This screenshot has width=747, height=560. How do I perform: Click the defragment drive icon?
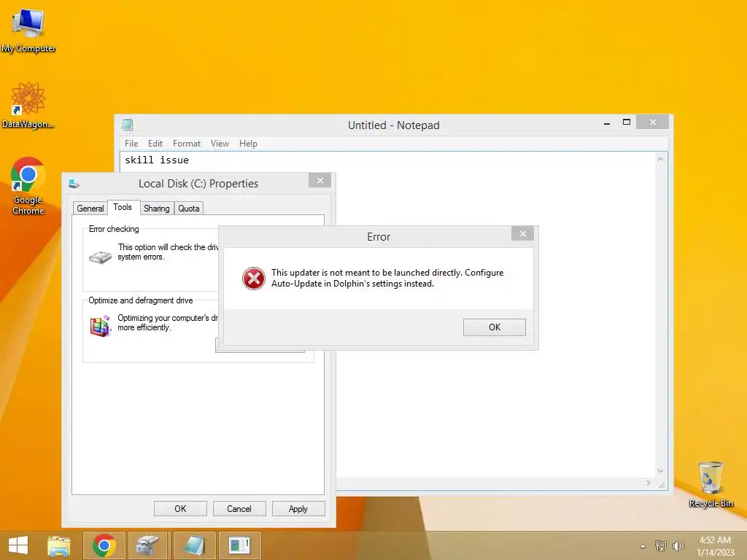tap(100, 326)
